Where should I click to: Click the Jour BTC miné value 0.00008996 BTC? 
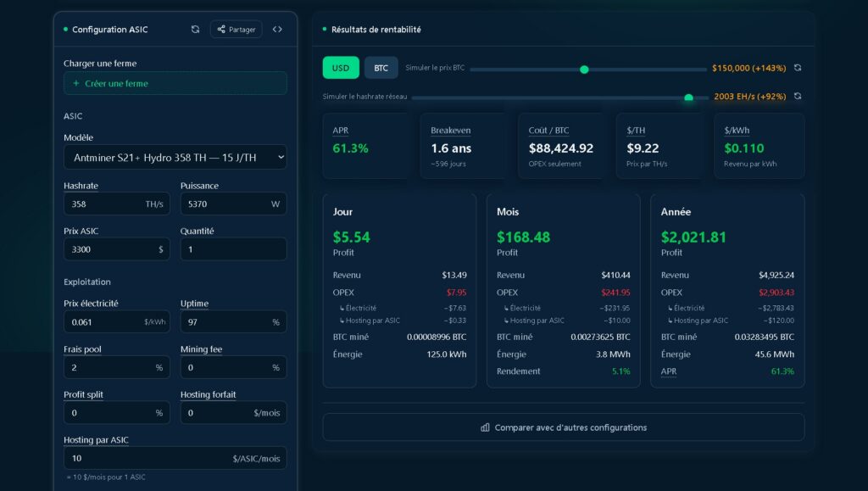click(437, 337)
